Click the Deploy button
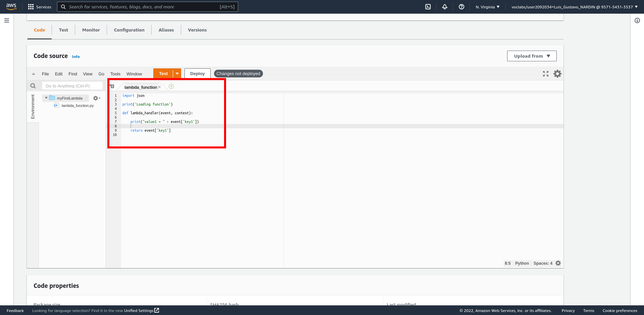The image size is (644, 315). (x=197, y=74)
